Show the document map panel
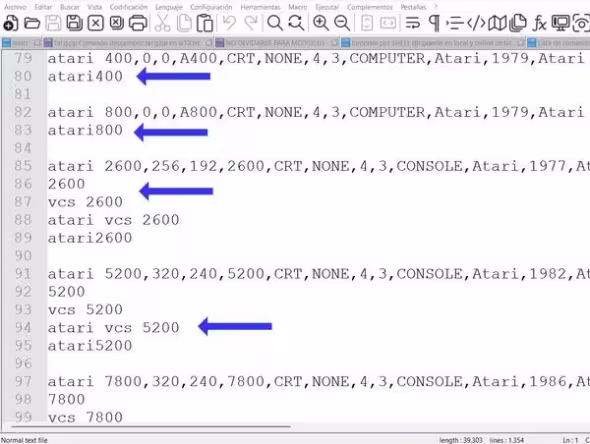Screen dimensions: 590x444 coord(497,23)
